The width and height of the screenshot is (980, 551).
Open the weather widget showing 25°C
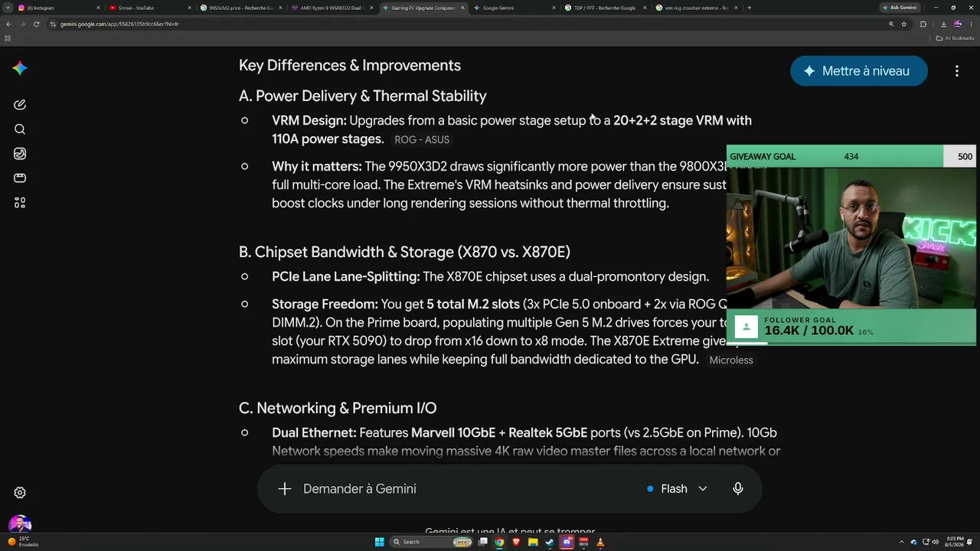(x=23, y=541)
